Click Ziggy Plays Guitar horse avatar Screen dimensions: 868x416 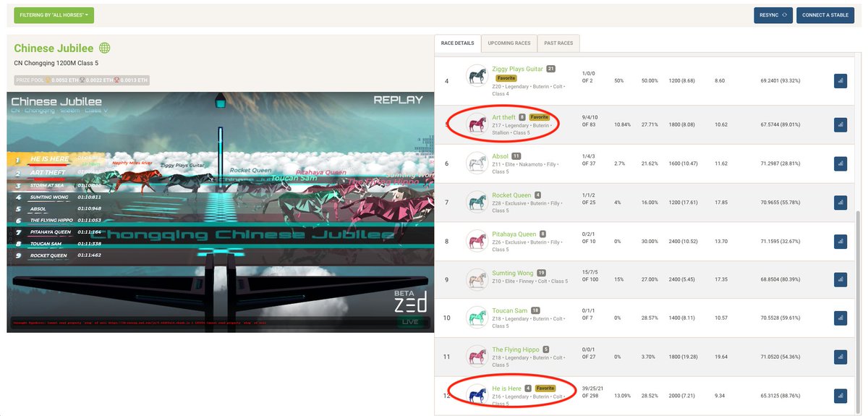tap(476, 76)
